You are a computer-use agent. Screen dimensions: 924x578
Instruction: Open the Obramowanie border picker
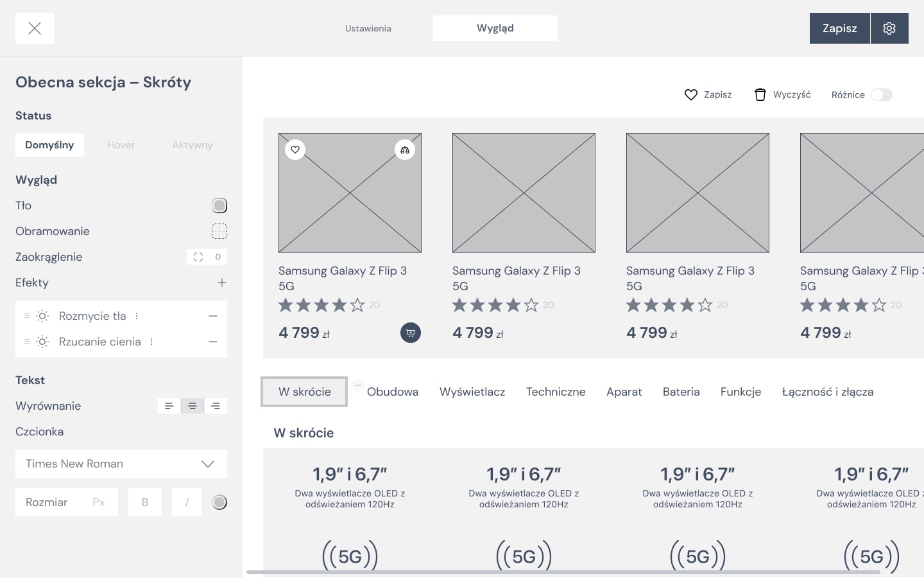point(219,231)
